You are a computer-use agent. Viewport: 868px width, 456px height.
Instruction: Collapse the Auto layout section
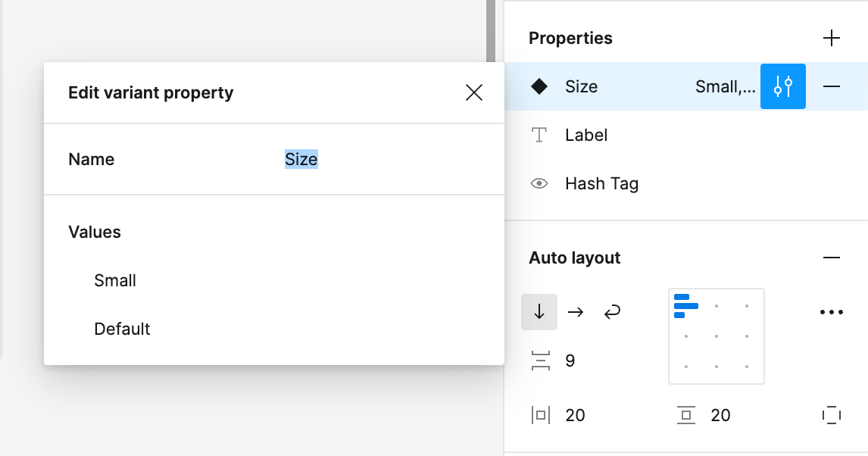(x=832, y=257)
